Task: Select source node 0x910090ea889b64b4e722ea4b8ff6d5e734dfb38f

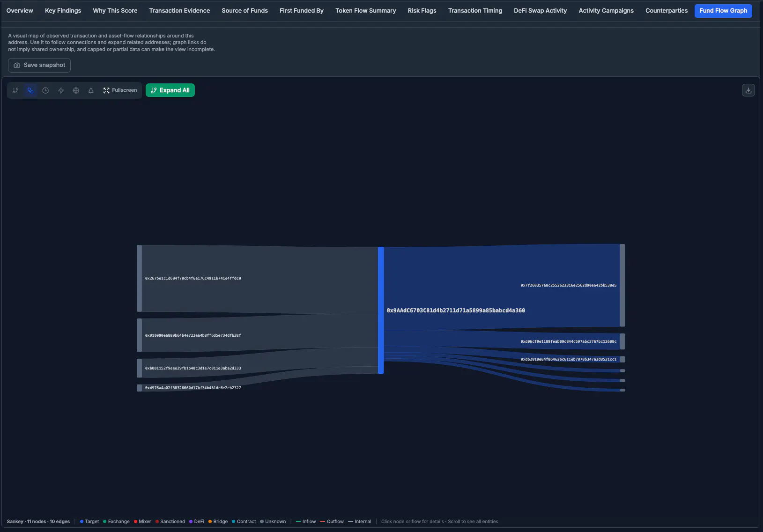Action: 139,335
